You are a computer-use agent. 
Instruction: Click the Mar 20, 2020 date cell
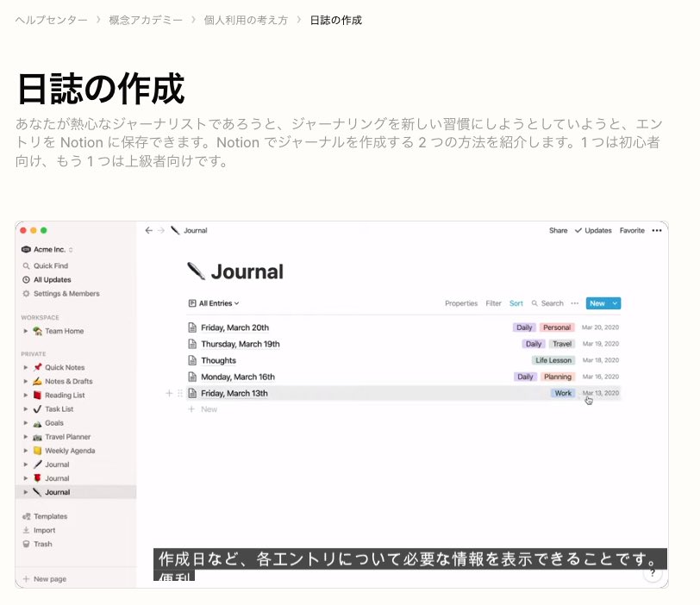tap(600, 327)
